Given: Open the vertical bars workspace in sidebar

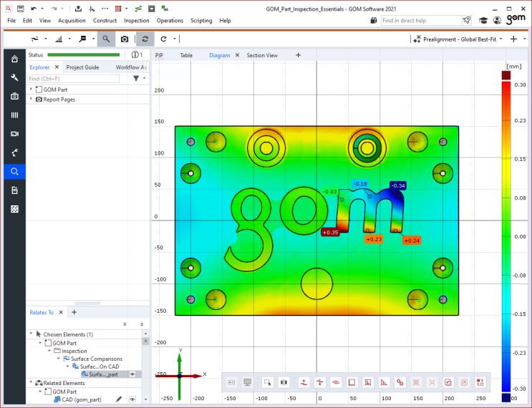Looking at the screenshot, I should click(14, 115).
